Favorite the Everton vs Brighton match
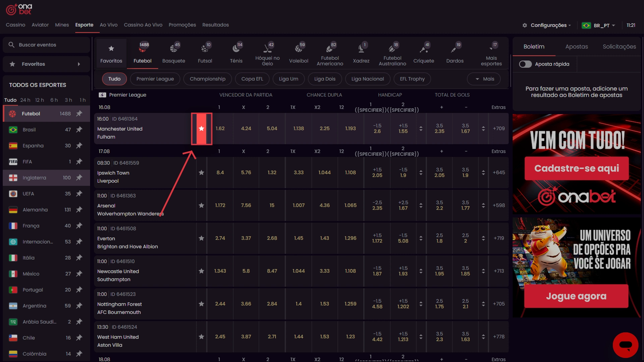Screen dimensions: 644x362 pos(201,238)
